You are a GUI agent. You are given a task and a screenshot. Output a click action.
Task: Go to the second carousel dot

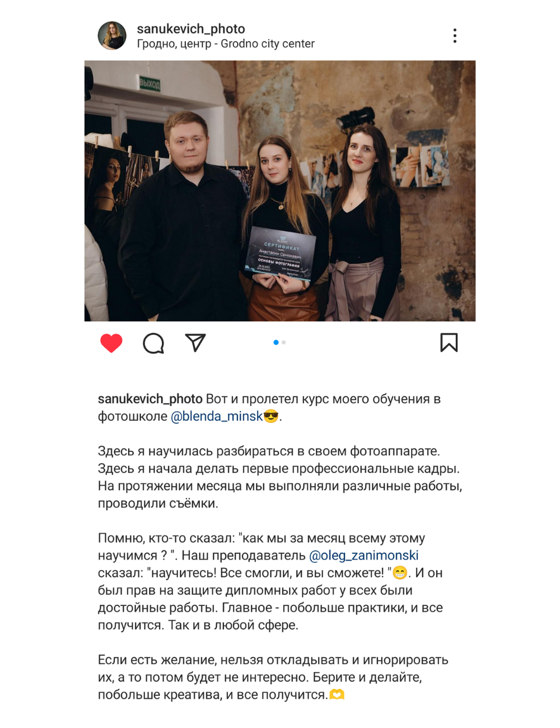point(284,342)
